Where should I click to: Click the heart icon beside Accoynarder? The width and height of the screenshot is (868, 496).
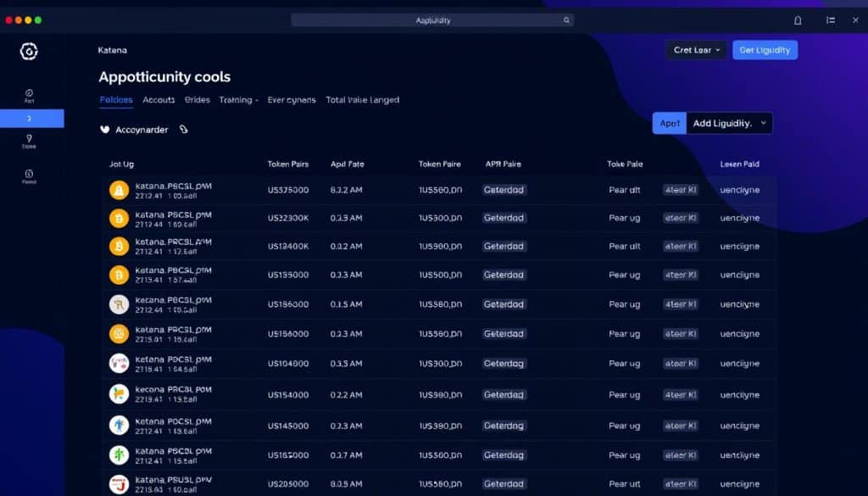(x=104, y=130)
